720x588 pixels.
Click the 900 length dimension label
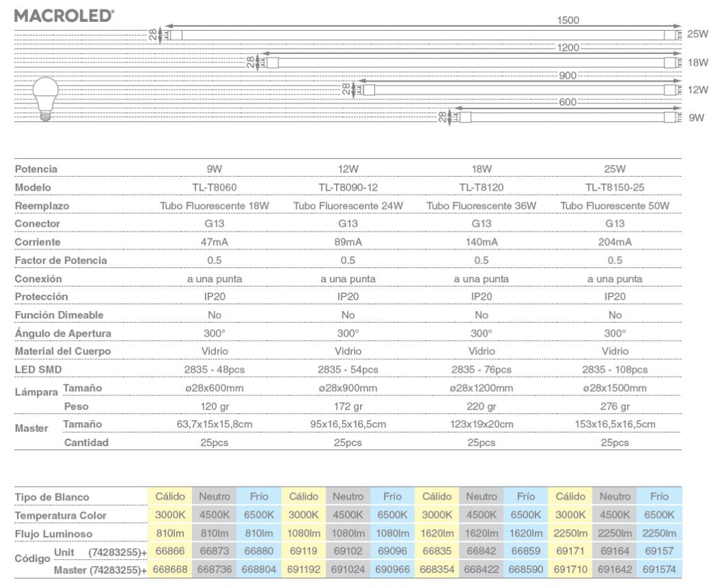point(568,76)
